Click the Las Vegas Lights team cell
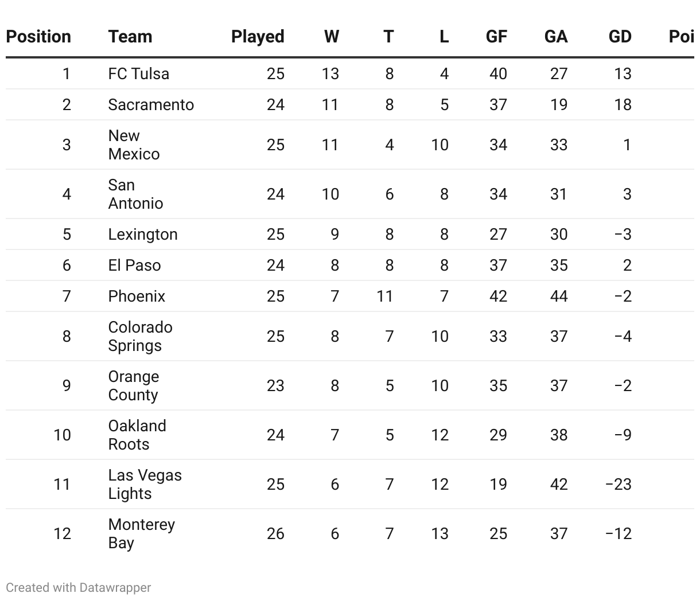Viewport: 700px width, 601px height. [x=145, y=484]
